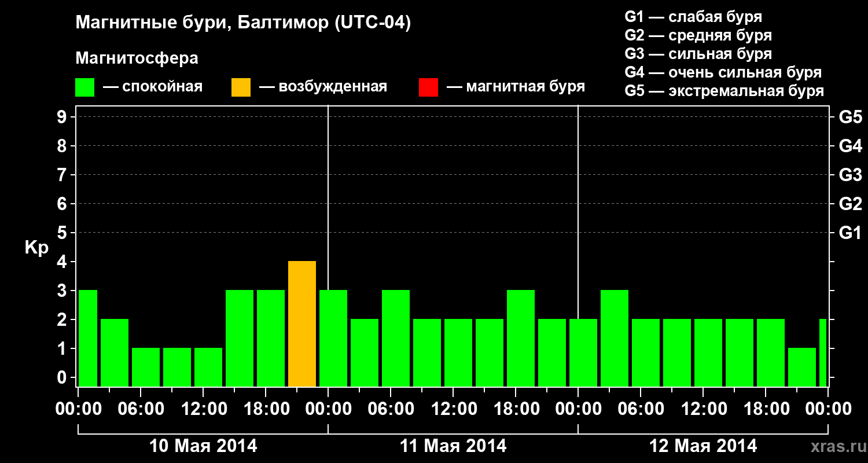Screen dimensions: 868x463
Task: Click the 12 Мая 2014 date label
Action: pos(703,446)
